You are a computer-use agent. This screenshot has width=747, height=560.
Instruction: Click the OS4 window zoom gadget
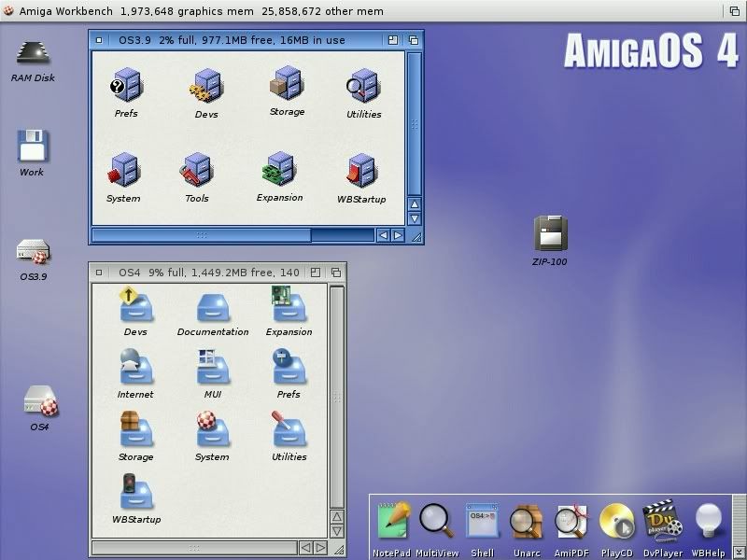(x=316, y=273)
